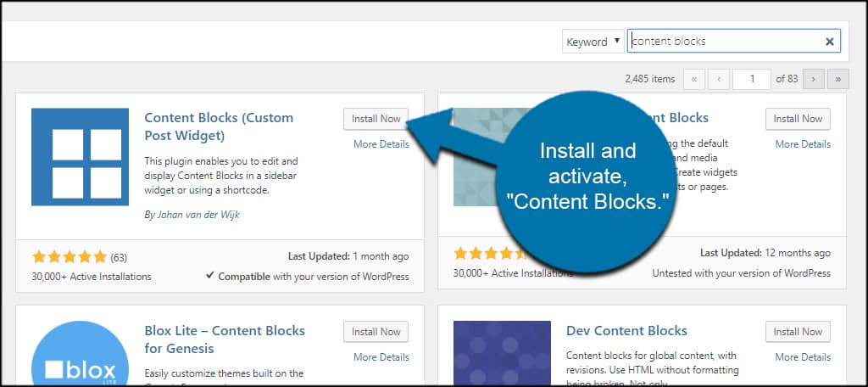Image resolution: width=868 pixels, height=387 pixels.
Task: Open More Details for plugin updated 12 months ago
Action: [x=803, y=144]
